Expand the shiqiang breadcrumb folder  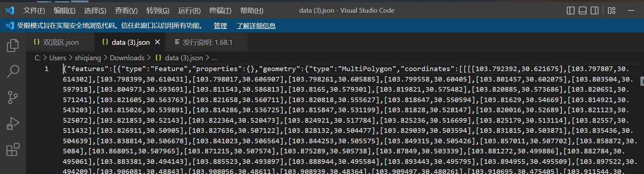(x=88, y=58)
